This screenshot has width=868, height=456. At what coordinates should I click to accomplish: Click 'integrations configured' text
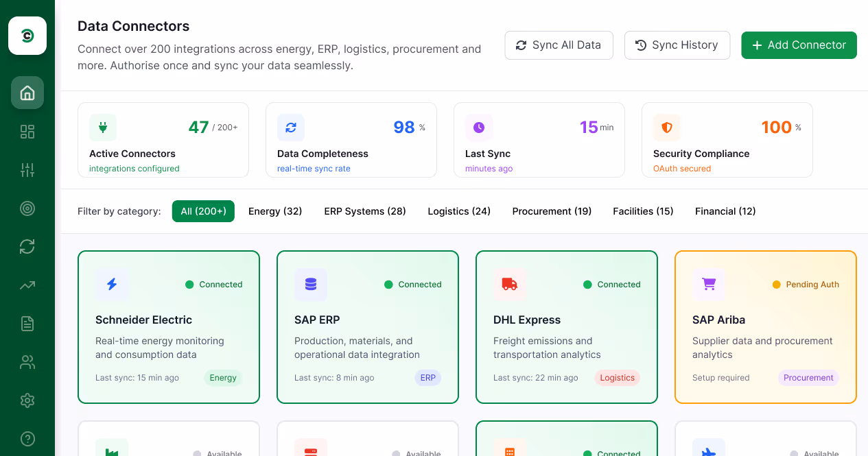point(134,169)
